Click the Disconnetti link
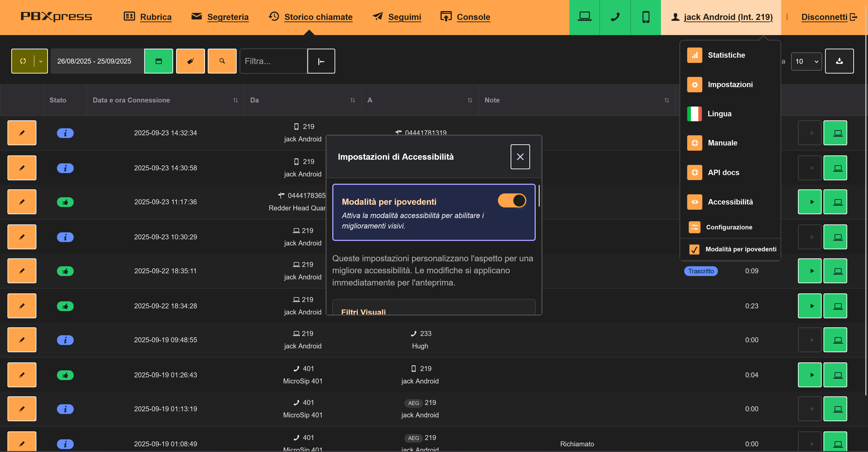Viewport: 868px width, 452px height. click(x=825, y=17)
